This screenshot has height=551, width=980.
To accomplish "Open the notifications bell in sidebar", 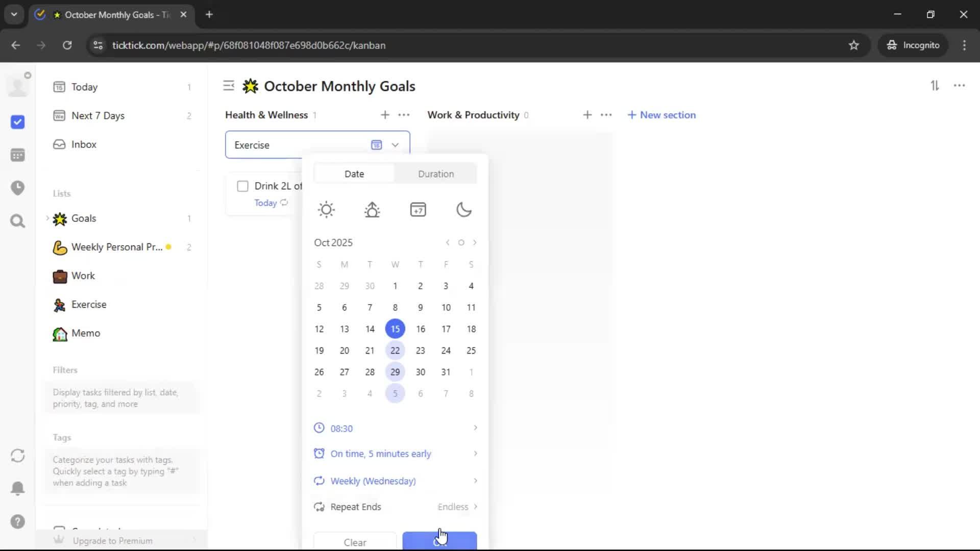I will coord(18,488).
